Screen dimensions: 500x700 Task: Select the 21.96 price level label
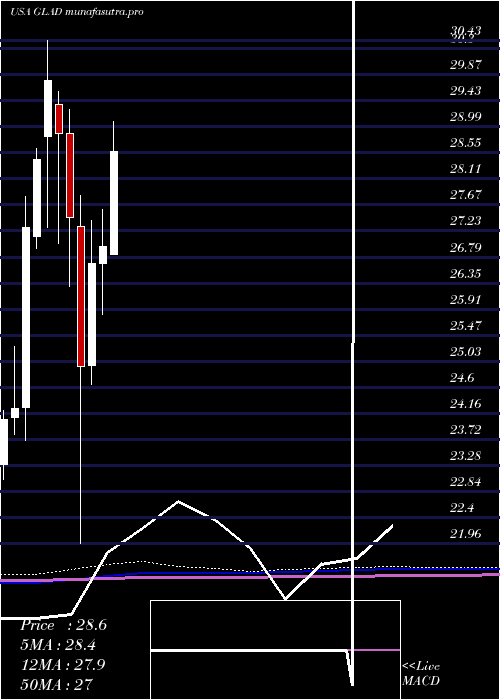coord(466,534)
